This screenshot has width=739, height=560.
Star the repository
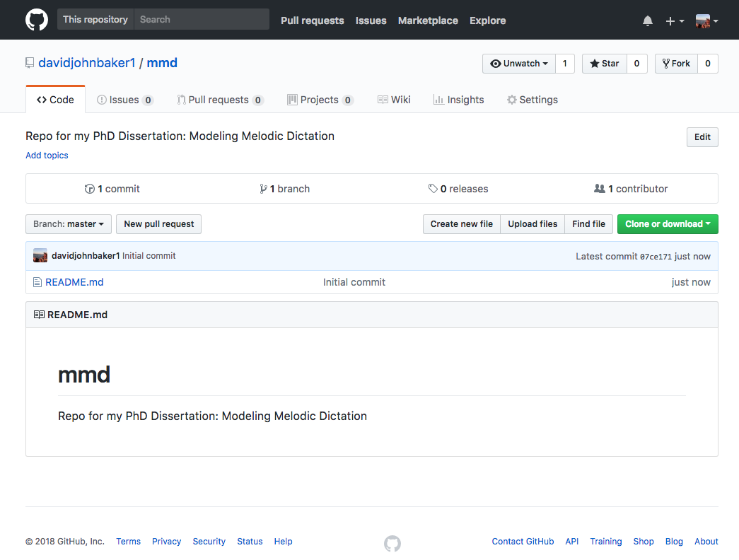point(604,64)
